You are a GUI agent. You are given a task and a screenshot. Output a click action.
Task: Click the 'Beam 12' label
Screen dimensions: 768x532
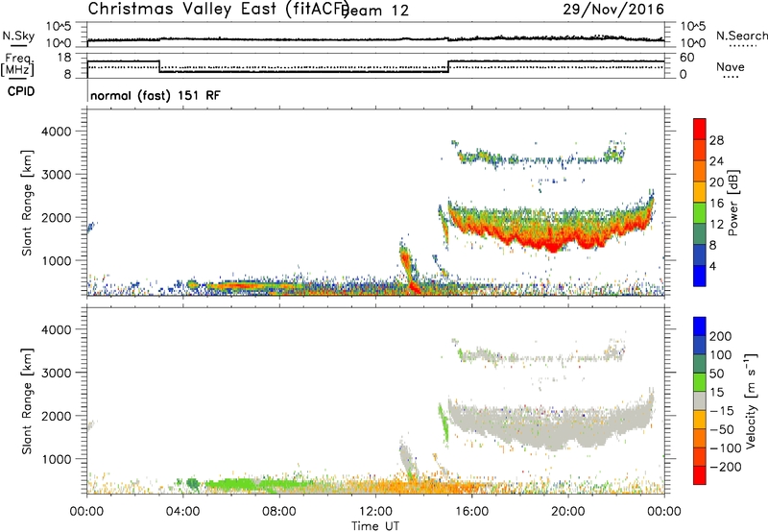point(375,11)
